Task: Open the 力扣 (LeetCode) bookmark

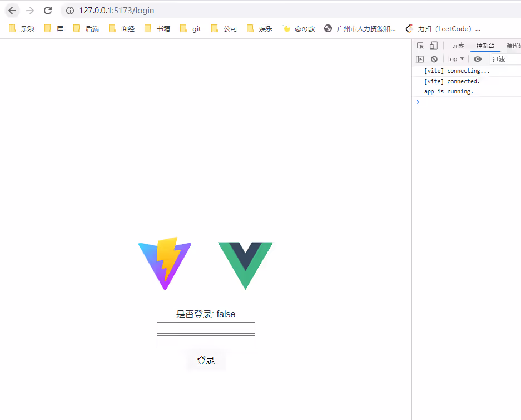Action: [x=443, y=28]
